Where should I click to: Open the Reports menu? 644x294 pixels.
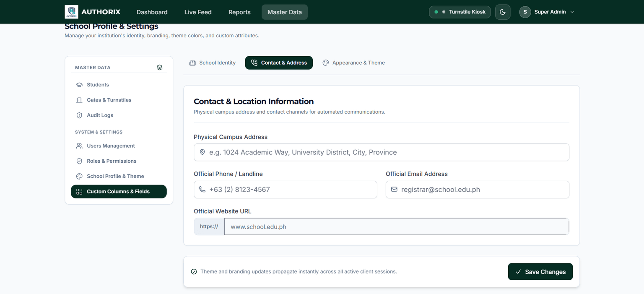pos(239,12)
